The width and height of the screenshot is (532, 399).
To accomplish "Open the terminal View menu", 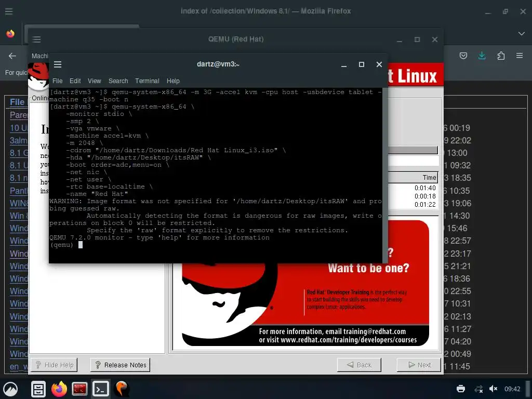I will (95, 81).
